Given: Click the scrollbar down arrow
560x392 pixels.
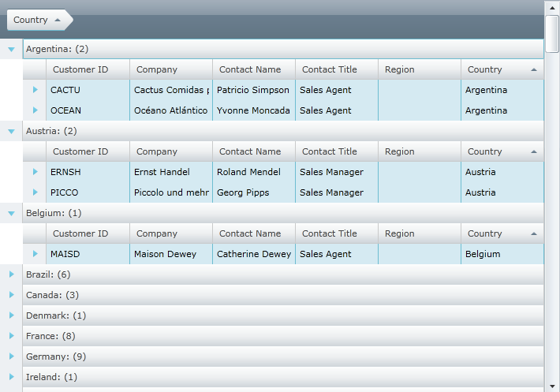Looking at the screenshot, I should coord(552,386).
